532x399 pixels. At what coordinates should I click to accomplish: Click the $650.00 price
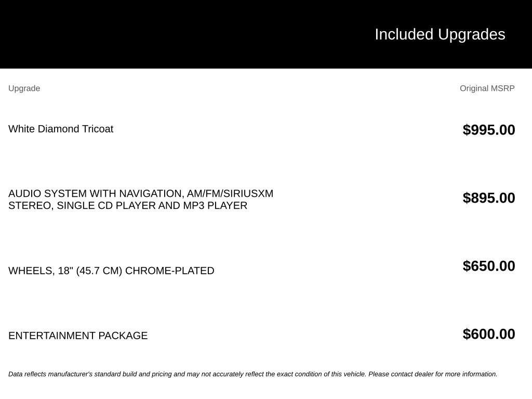(x=489, y=267)
